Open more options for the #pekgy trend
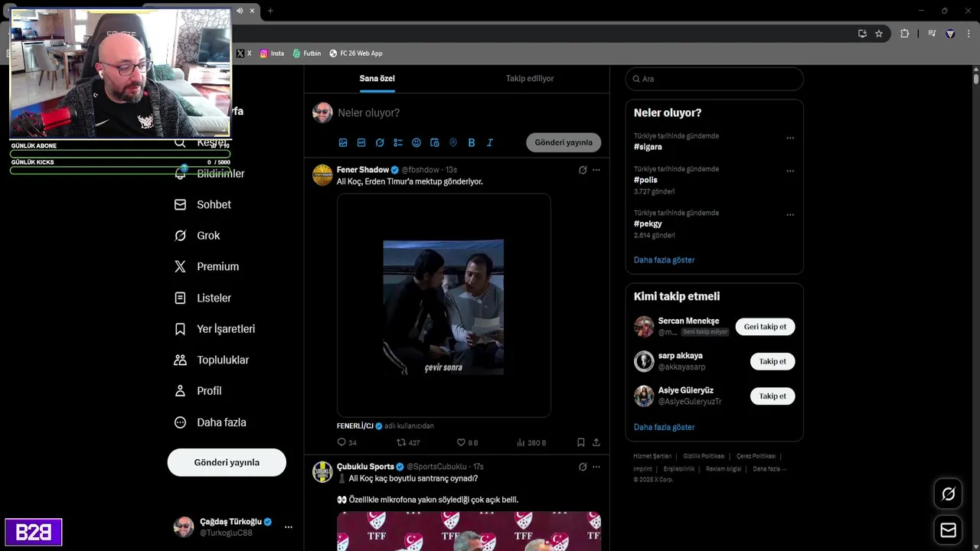The image size is (980, 551). point(790,215)
